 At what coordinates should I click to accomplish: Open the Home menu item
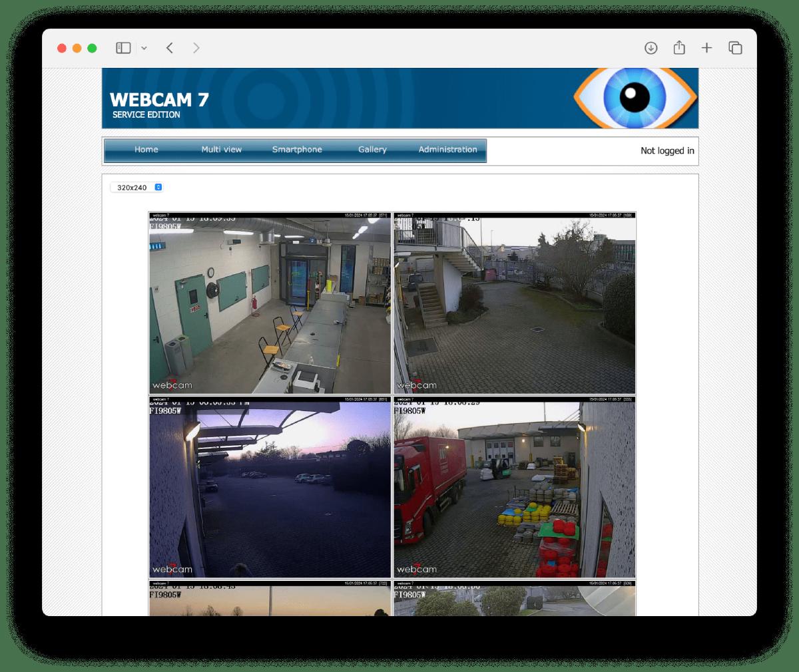(146, 150)
